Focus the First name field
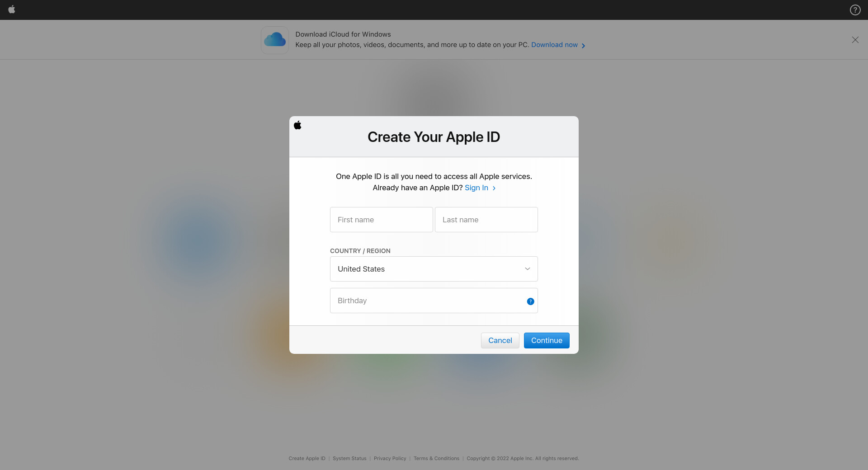Image resolution: width=868 pixels, height=470 pixels. [x=382, y=220]
